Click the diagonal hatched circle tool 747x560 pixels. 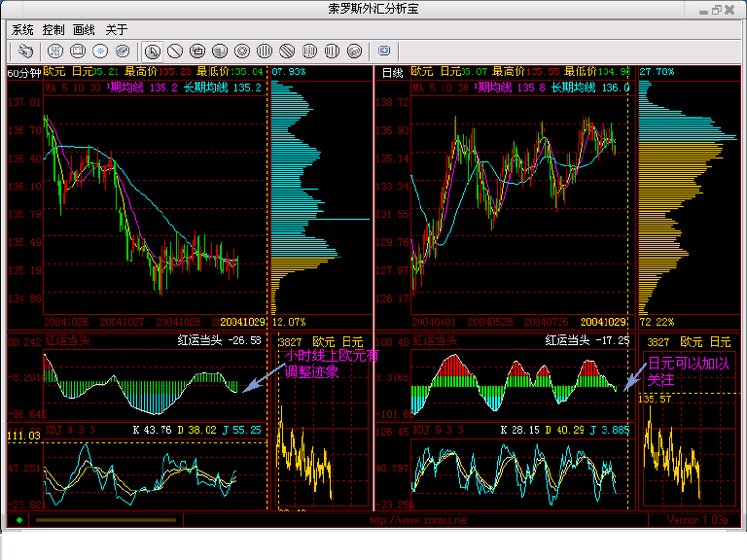[287, 50]
